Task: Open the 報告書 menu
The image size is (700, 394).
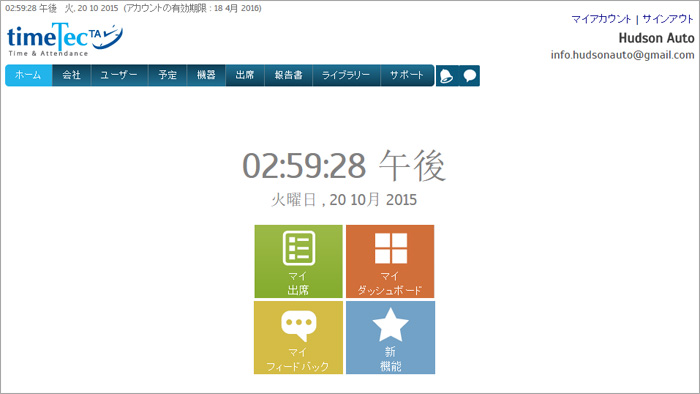Action: click(x=288, y=75)
